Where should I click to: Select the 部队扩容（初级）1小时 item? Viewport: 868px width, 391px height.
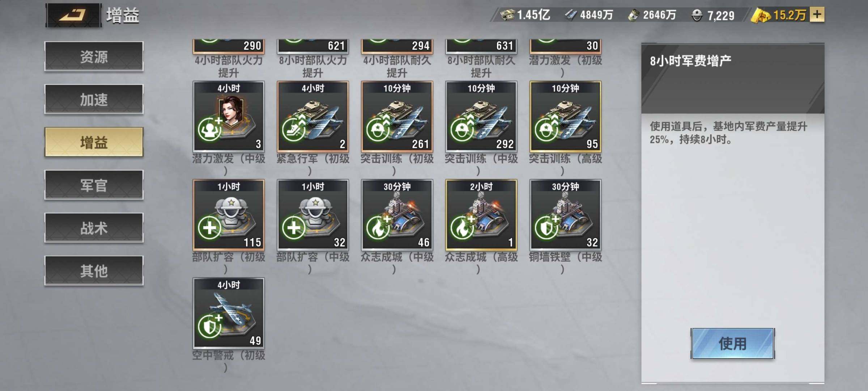pyautogui.click(x=229, y=215)
